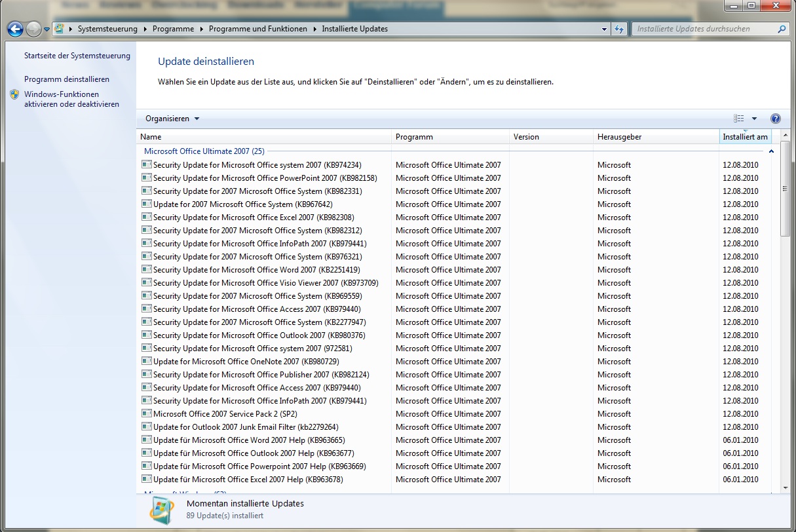The image size is (796, 532).
Task: Click the blue Help question mark icon
Action: pos(776,119)
